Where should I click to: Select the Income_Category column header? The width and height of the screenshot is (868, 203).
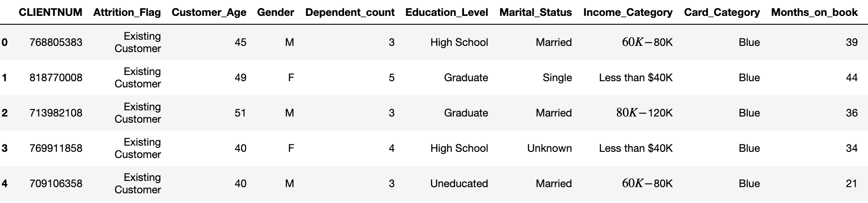[628, 12]
